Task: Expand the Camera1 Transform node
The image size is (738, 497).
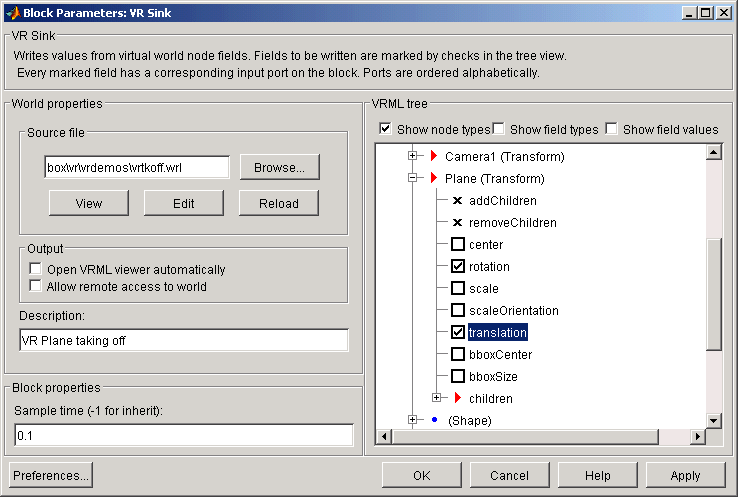Action: coord(413,156)
